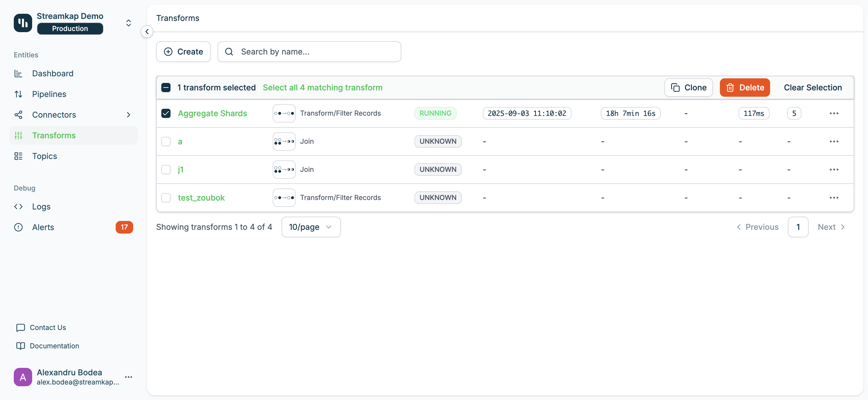Image resolution: width=868 pixels, height=400 pixels.
Task: Click Select all 4 matching transform
Action: click(x=322, y=88)
